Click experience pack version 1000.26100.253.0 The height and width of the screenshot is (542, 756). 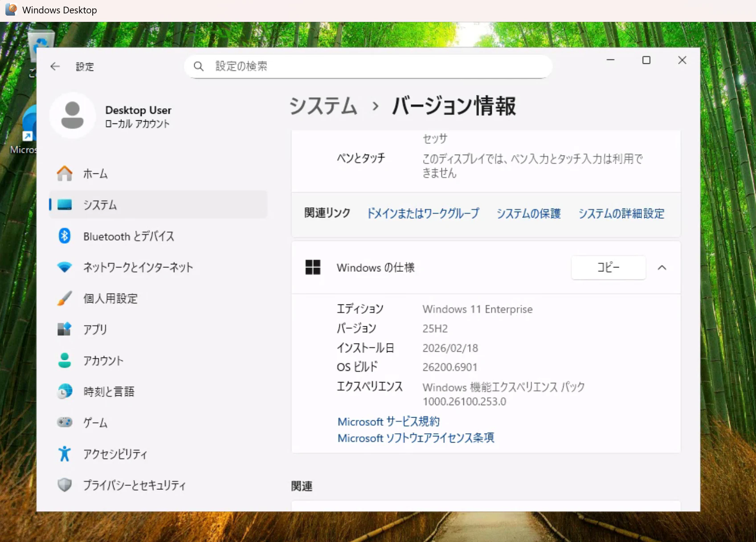464,402
